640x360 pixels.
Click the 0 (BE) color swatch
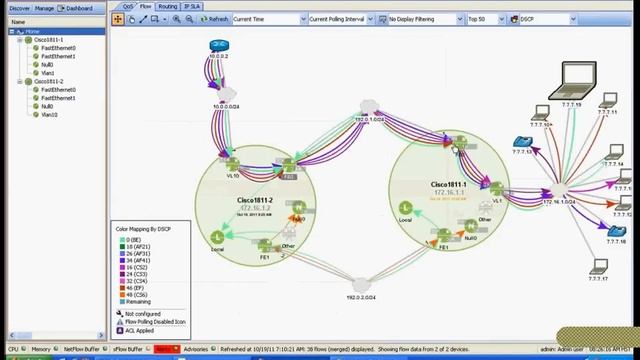point(122,240)
